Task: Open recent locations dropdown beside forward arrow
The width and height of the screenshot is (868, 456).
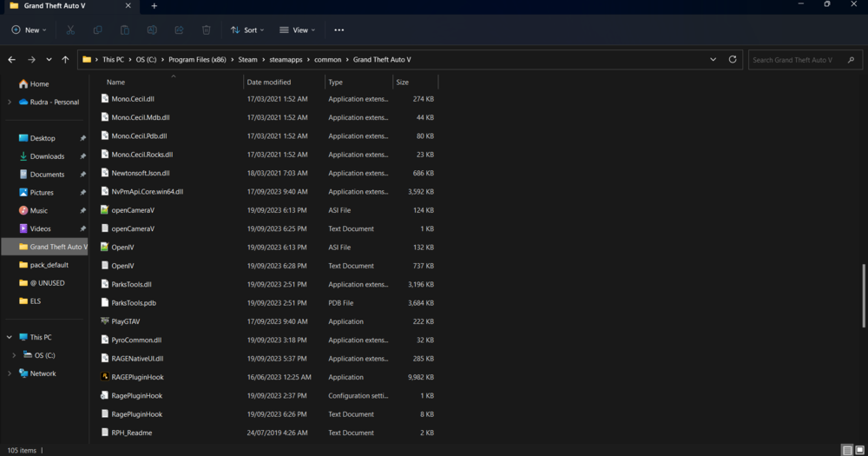Action: [x=49, y=59]
